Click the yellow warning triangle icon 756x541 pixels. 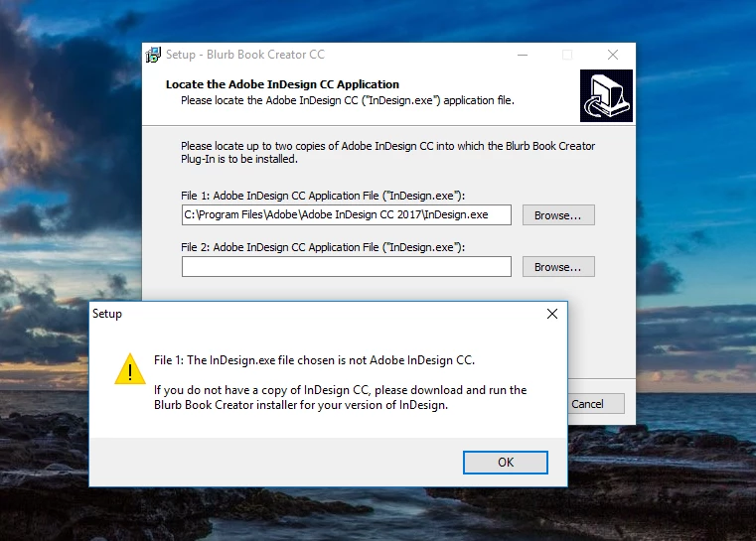[x=130, y=370]
